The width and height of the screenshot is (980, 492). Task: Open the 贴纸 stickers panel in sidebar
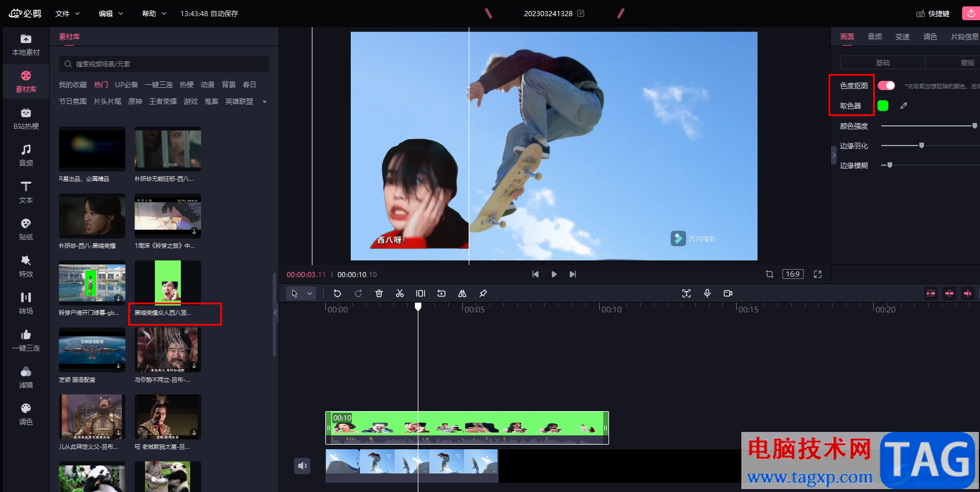pos(26,229)
